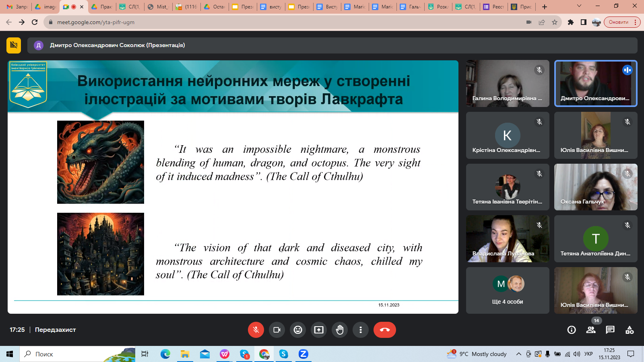Open the browser extensions puzzle icon
This screenshot has height=362, width=644.
coord(570,22)
